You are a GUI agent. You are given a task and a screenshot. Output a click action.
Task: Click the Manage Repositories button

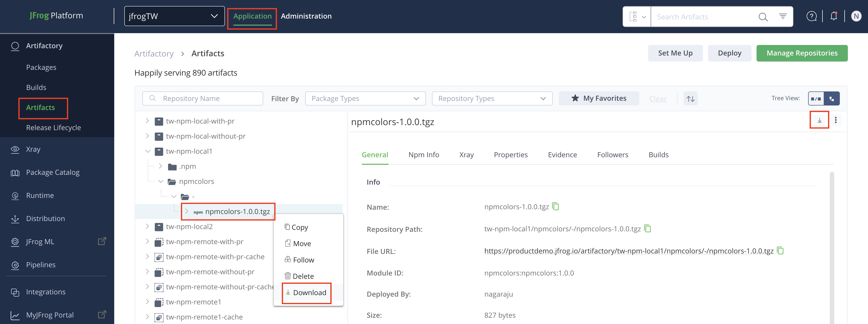pyautogui.click(x=802, y=53)
